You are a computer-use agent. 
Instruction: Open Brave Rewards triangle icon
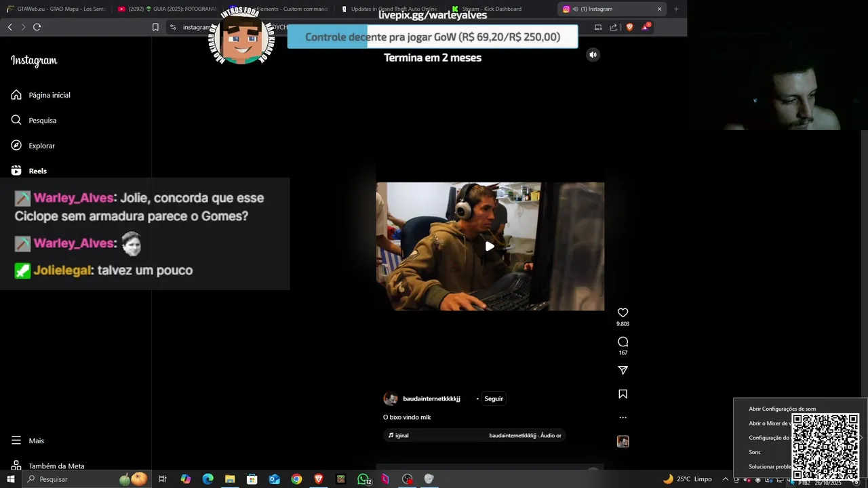pyautogui.click(x=646, y=27)
